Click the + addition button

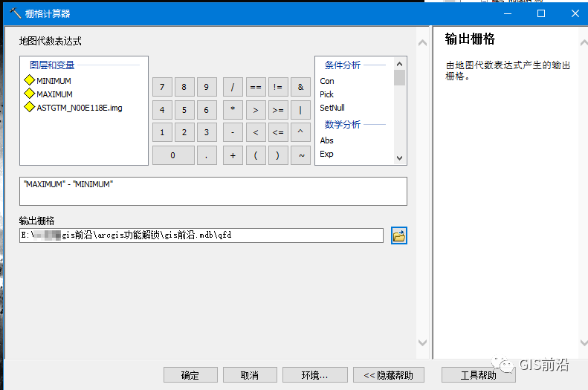coord(233,155)
